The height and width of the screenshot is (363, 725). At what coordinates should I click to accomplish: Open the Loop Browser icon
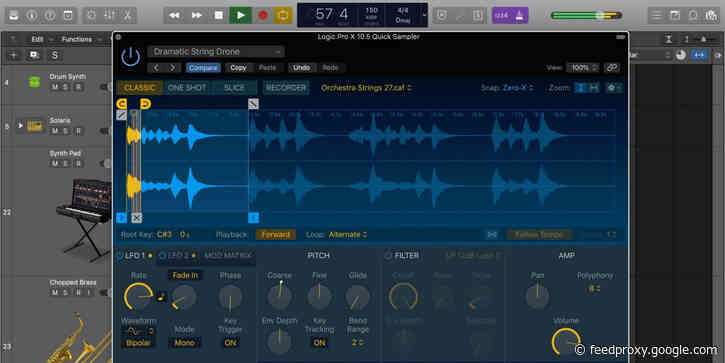693,15
